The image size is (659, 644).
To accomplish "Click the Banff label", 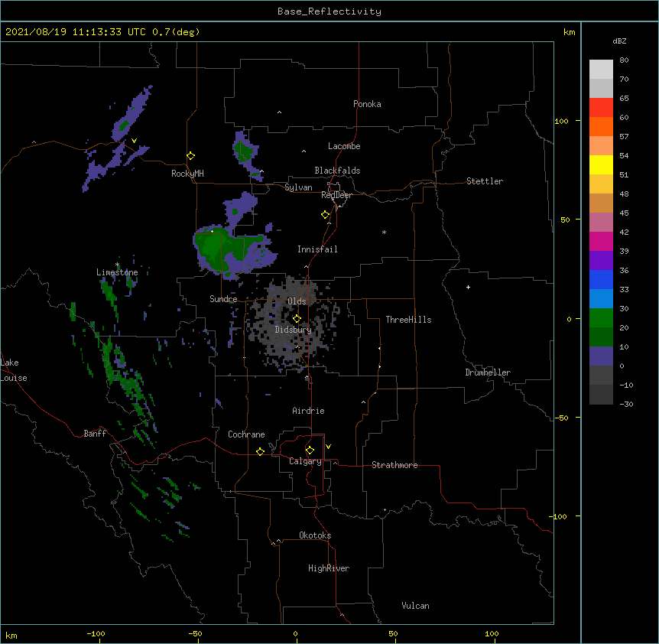I will (95, 434).
